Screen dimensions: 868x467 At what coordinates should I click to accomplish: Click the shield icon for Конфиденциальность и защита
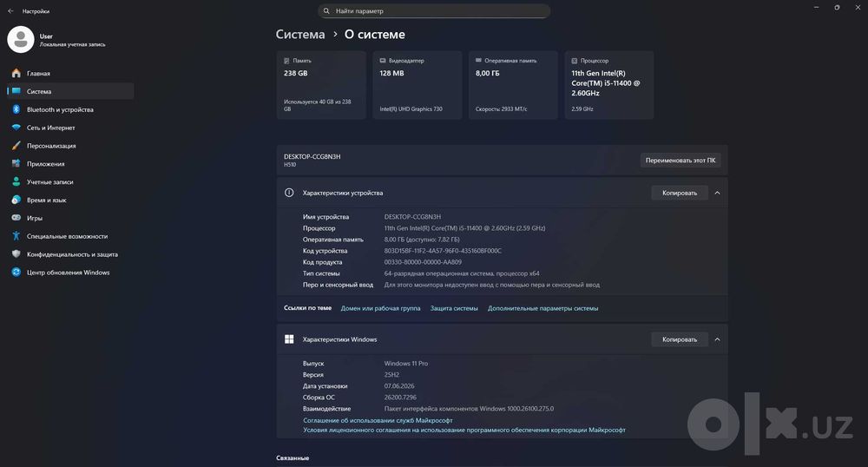click(x=16, y=254)
